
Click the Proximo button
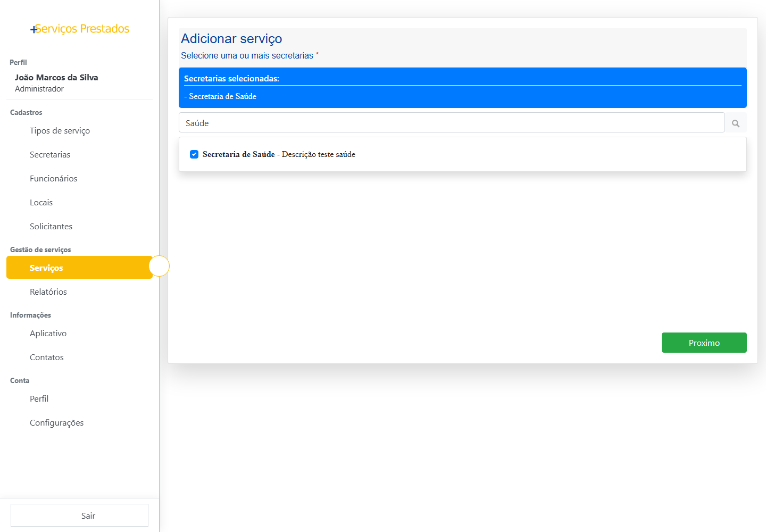pos(704,343)
